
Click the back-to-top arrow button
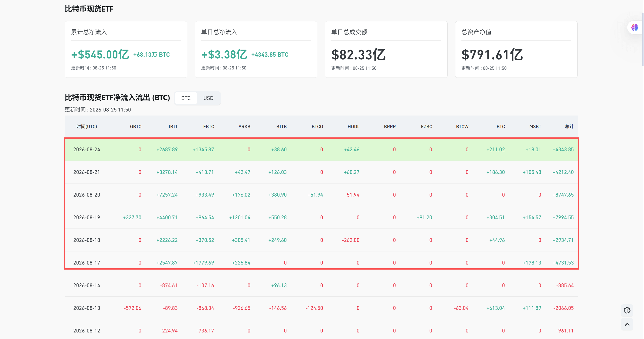(x=627, y=324)
